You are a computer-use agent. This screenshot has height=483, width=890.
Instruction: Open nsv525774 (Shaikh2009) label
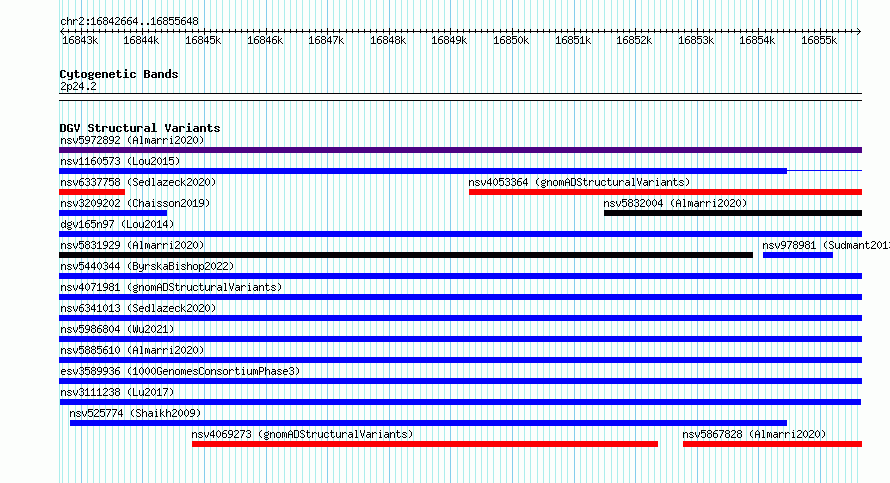(135, 413)
